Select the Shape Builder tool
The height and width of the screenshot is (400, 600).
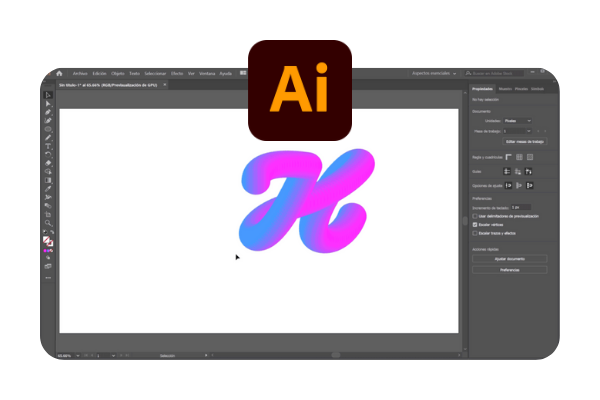[48, 171]
